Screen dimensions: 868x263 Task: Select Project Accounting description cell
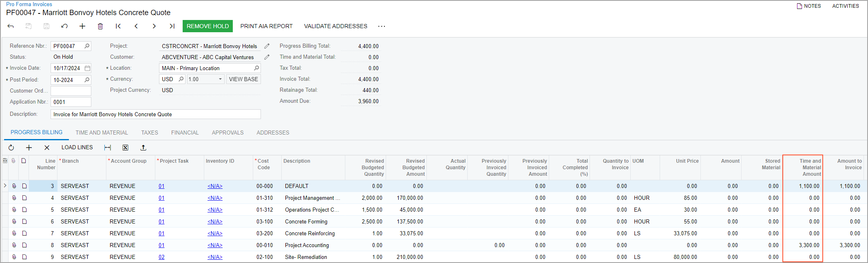pos(313,245)
